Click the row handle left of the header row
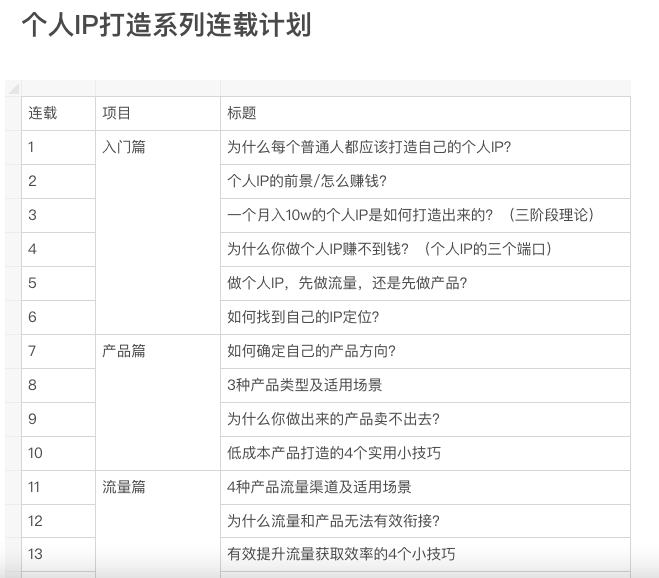Image resolution: width=659 pixels, height=578 pixels. (13, 113)
